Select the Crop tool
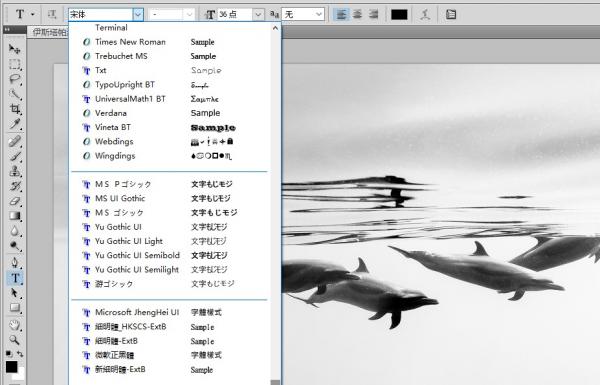Screen dimensions: 600x385 point(15,109)
